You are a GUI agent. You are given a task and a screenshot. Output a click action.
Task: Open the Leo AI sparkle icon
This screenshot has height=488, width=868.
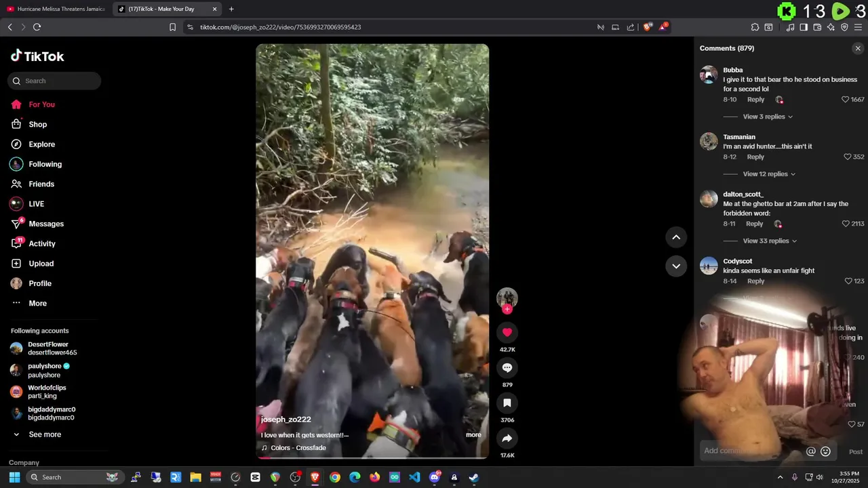[831, 27]
